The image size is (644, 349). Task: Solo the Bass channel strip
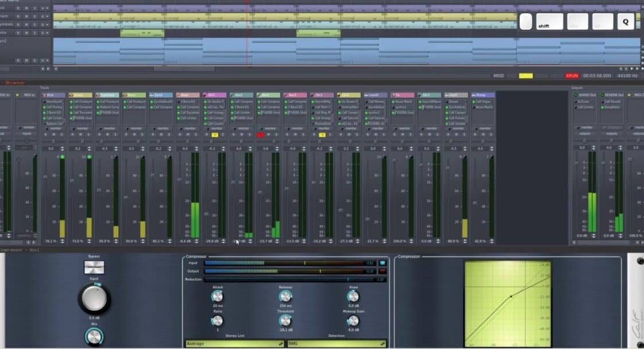coord(196,134)
